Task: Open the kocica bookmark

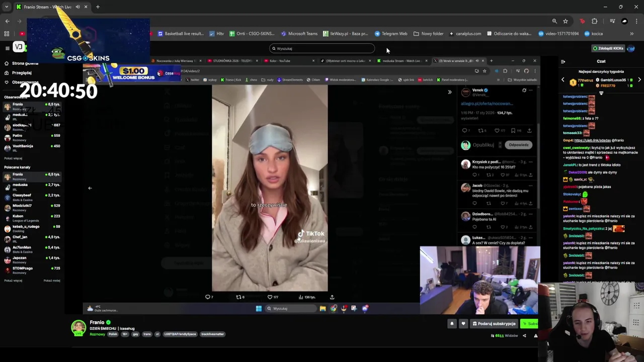Action: pyautogui.click(x=594, y=34)
